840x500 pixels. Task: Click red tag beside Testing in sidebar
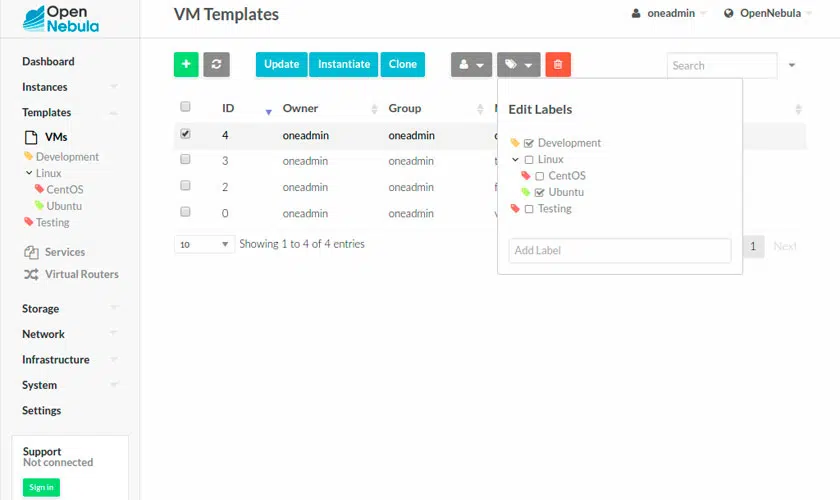click(x=28, y=221)
